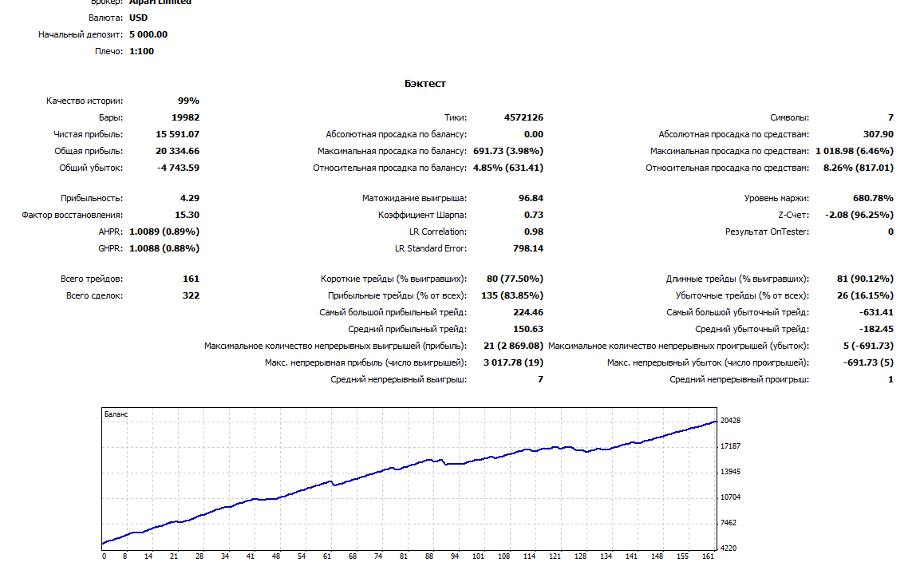Select average profit trade value 150.63

[x=528, y=329]
